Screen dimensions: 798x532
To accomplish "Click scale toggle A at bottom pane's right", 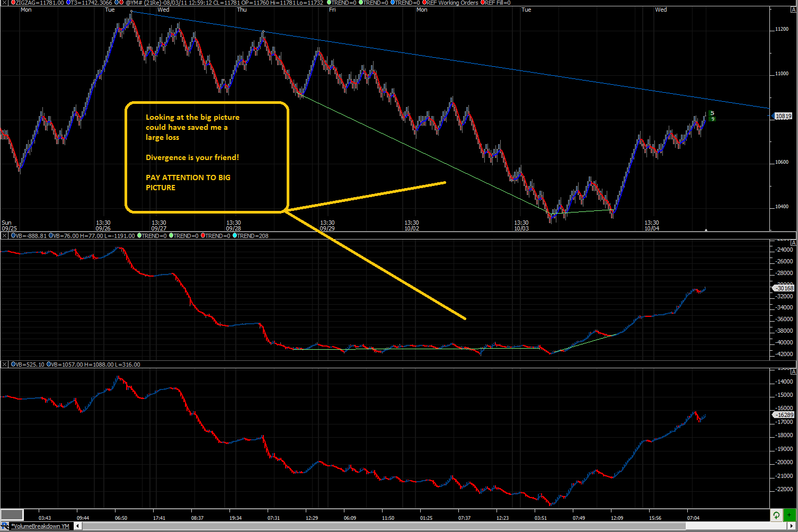I will coord(793,370).
